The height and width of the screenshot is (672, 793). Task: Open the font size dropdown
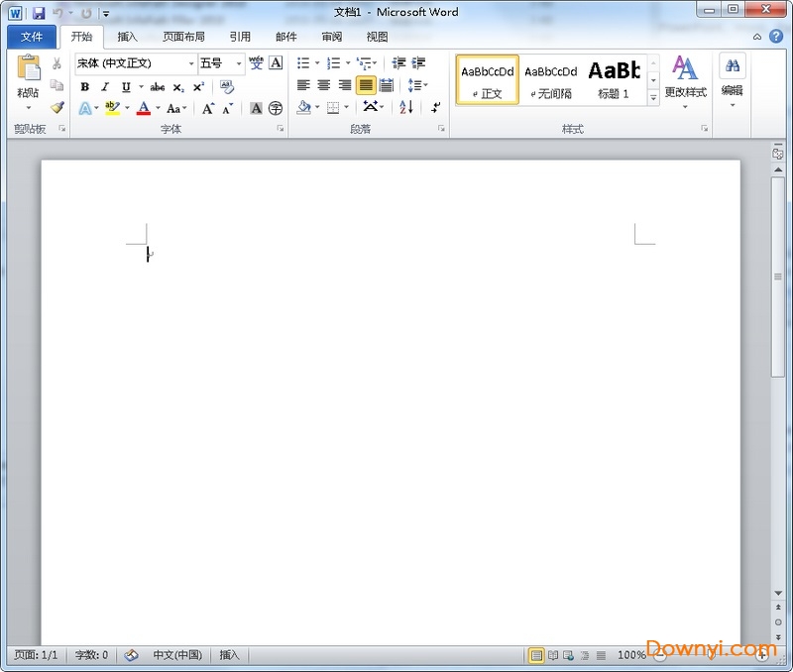[x=237, y=63]
